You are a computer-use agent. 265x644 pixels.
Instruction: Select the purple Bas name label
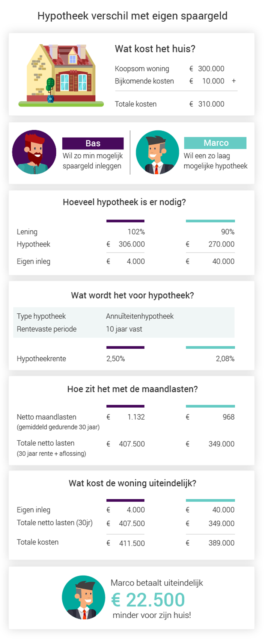93,143
